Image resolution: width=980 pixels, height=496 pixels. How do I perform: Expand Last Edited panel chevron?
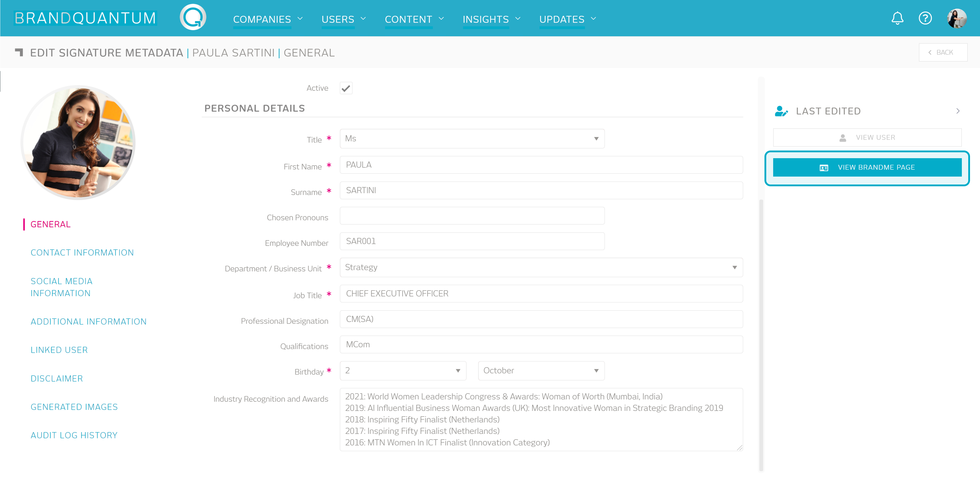(958, 111)
